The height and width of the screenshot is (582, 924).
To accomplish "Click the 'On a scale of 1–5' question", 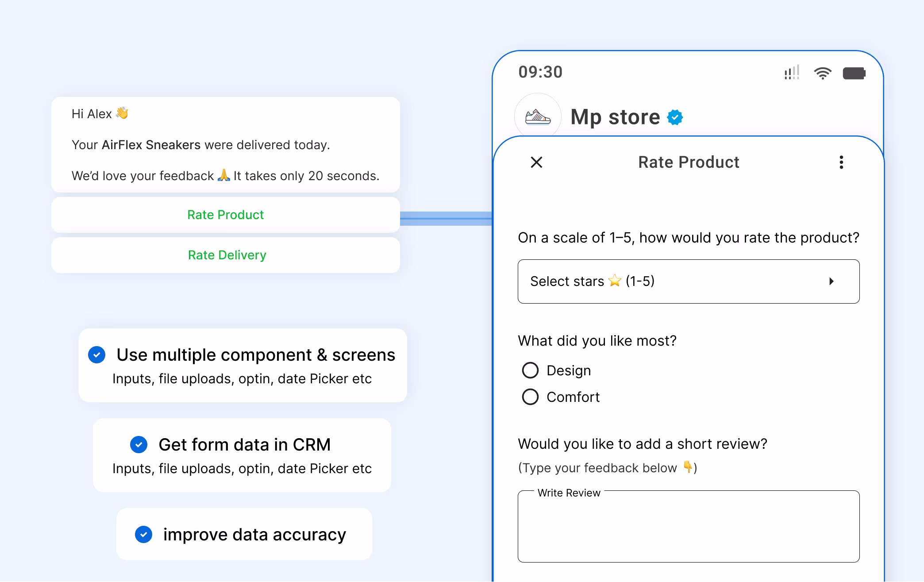I will pos(689,238).
